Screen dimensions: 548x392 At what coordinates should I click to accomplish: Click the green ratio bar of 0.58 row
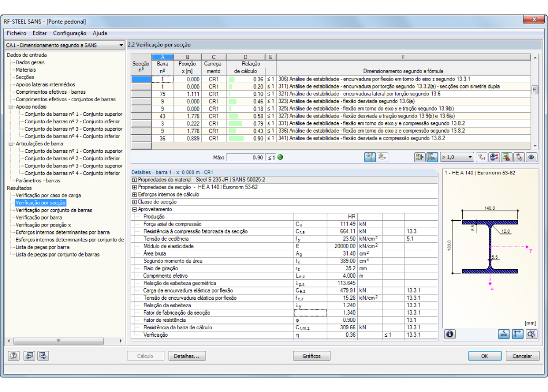233,116
